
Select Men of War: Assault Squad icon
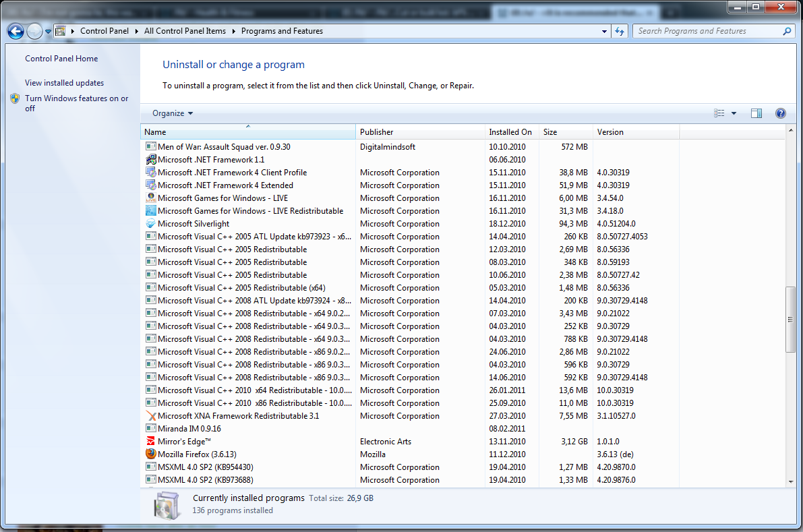[x=150, y=146]
